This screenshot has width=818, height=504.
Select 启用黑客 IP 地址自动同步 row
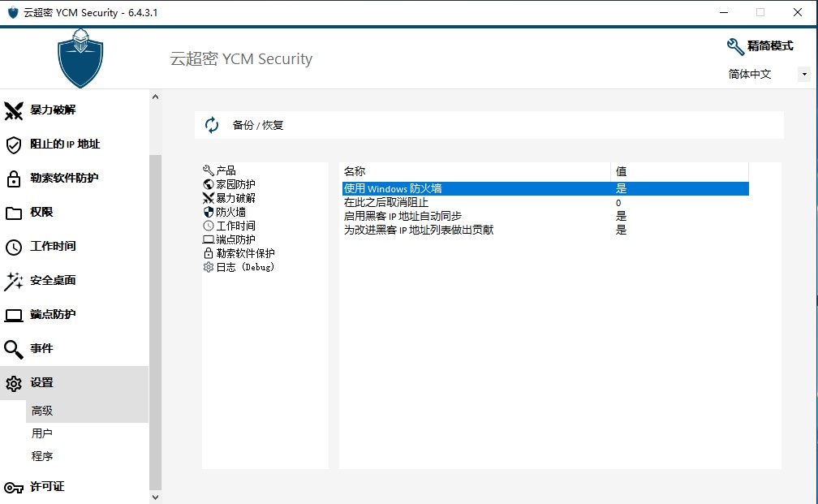[x=545, y=216]
